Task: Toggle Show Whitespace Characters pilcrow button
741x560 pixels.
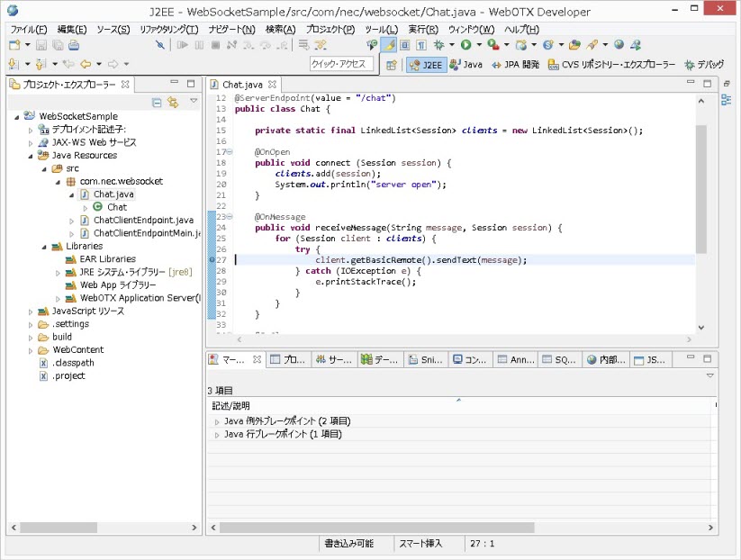Action: tap(420, 45)
